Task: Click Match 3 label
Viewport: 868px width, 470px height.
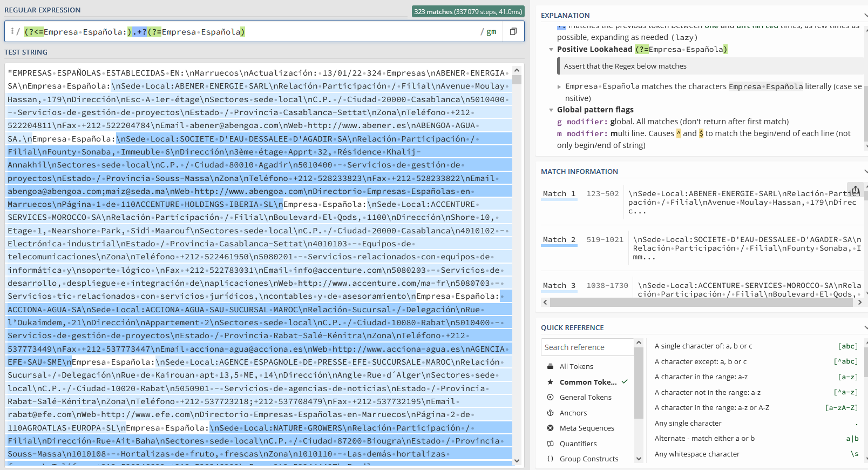Action: pyautogui.click(x=559, y=285)
